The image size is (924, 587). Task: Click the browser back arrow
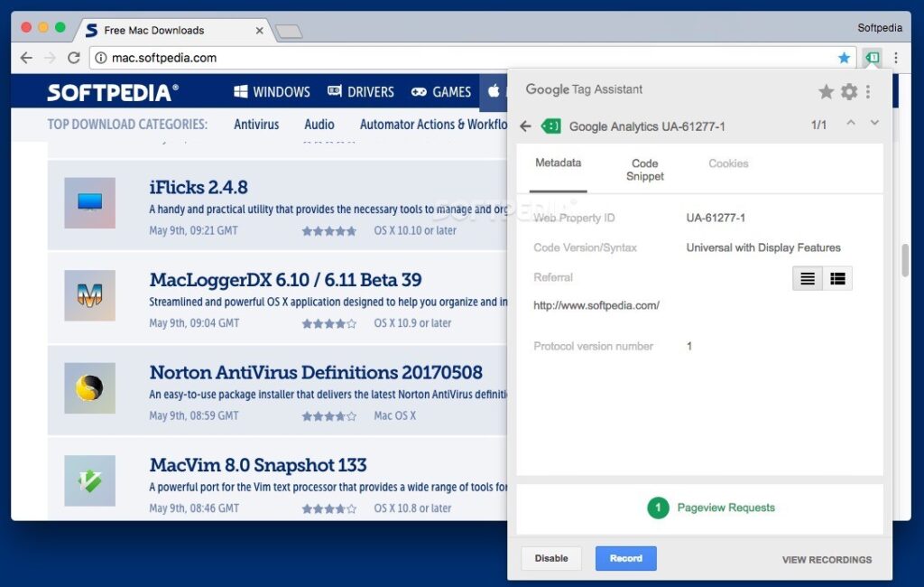click(26, 58)
